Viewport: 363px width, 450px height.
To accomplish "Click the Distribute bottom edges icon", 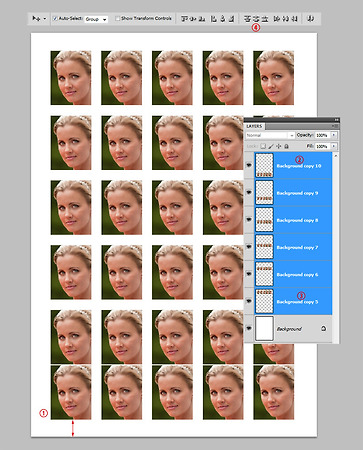I will pos(265,19).
